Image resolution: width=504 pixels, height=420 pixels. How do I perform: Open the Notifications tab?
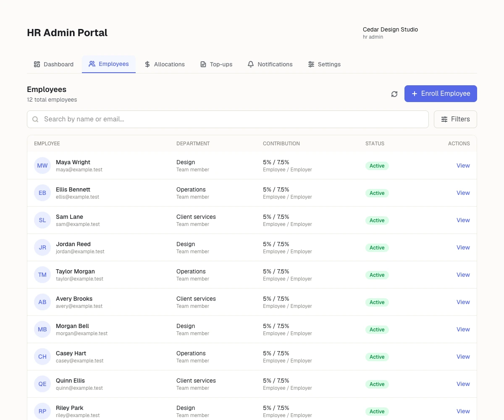coord(270,64)
